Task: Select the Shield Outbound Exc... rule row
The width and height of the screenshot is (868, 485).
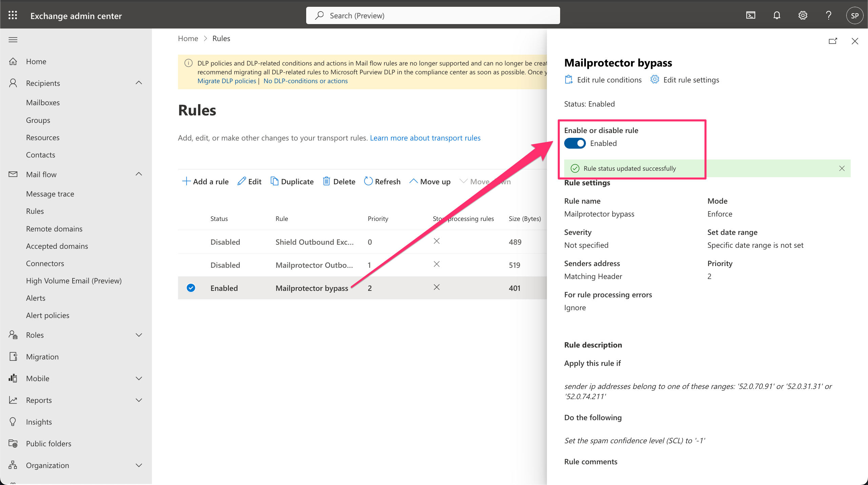Action: coord(362,242)
